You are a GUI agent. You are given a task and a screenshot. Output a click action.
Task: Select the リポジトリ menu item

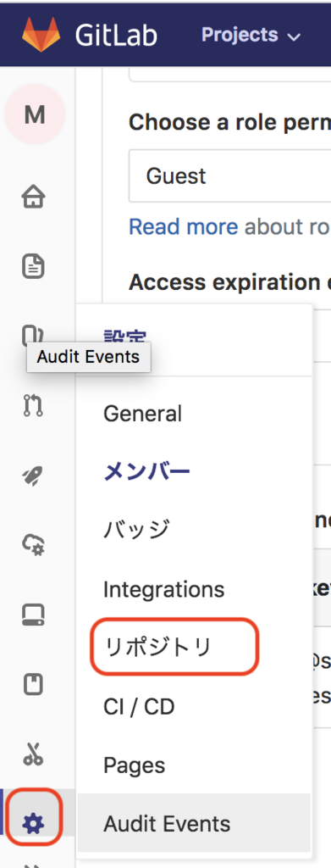click(158, 648)
